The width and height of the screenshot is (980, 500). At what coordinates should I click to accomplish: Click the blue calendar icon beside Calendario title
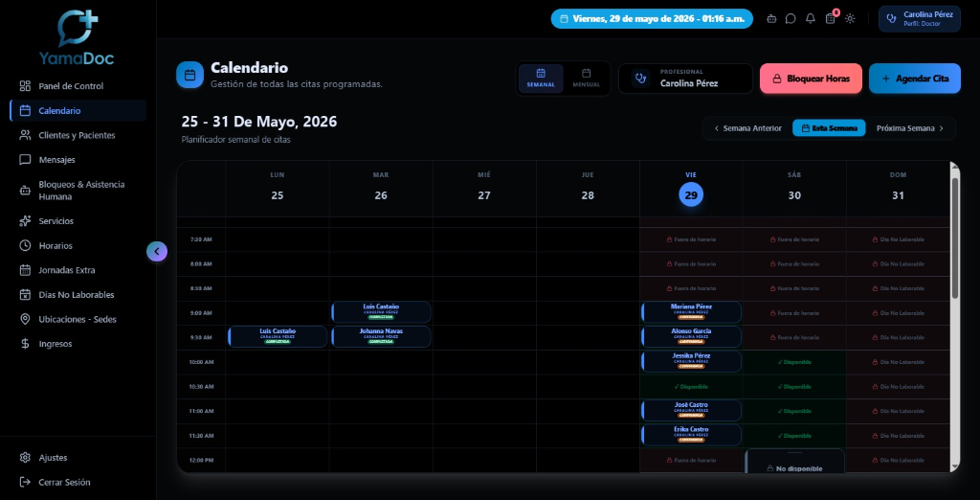coord(190,75)
